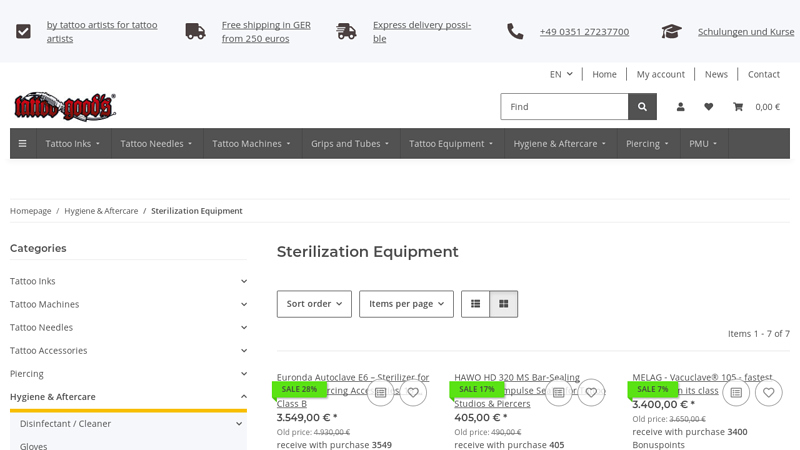Open the Sort order dropdown
The height and width of the screenshot is (450, 800).
[x=314, y=304]
